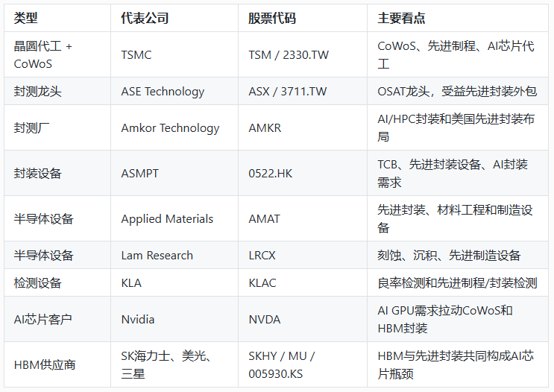Click the ASX / 3711.TW ticker cell
Screen dimensions: 554x392
pos(303,91)
